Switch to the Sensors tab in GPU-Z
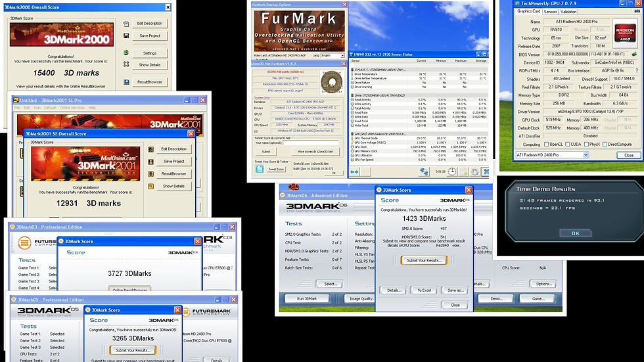644x362 pixels. click(550, 12)
